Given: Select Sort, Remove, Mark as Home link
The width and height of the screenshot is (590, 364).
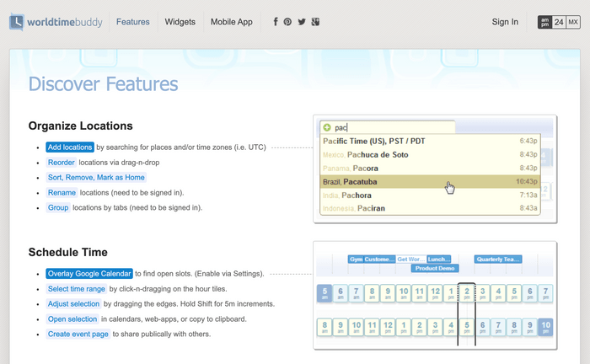Looking at the screenshot, I should (96, 177).
